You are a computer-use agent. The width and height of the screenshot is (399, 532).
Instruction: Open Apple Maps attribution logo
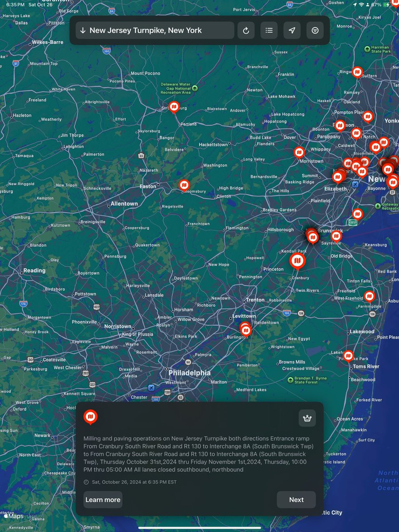pos(14,516)
